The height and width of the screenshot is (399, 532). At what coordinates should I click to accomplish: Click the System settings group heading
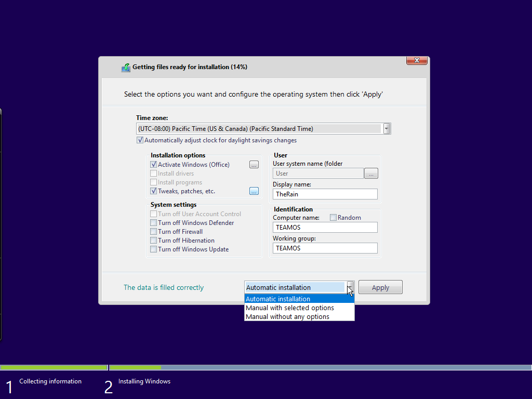(x=174, y=205)
